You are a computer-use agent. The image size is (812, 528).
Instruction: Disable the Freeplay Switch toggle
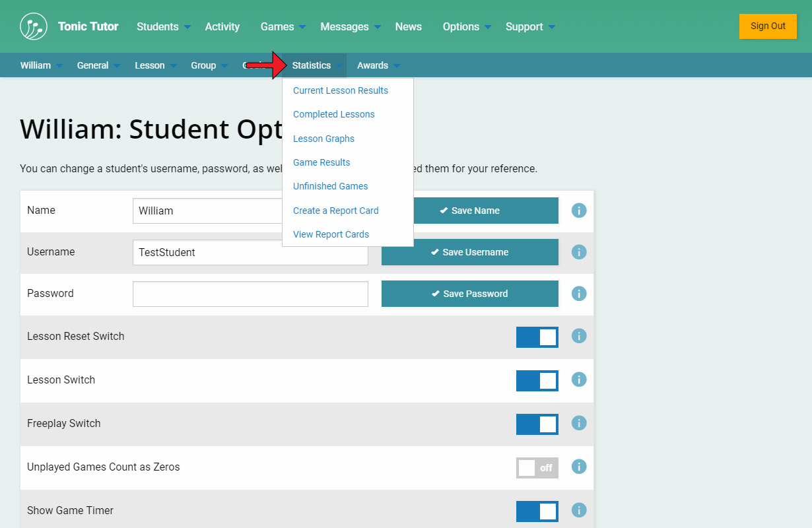(x=537, y=424)
